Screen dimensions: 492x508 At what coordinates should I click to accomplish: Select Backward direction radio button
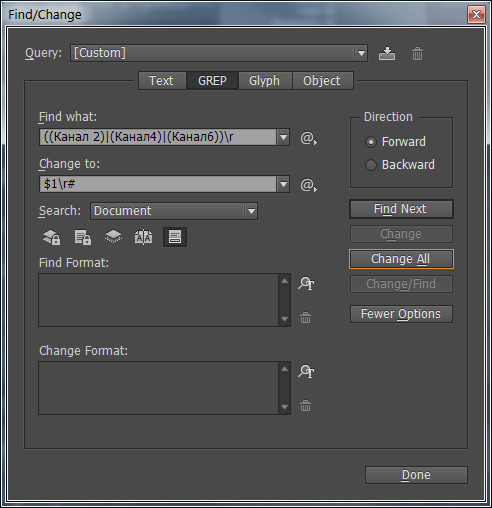371,165
